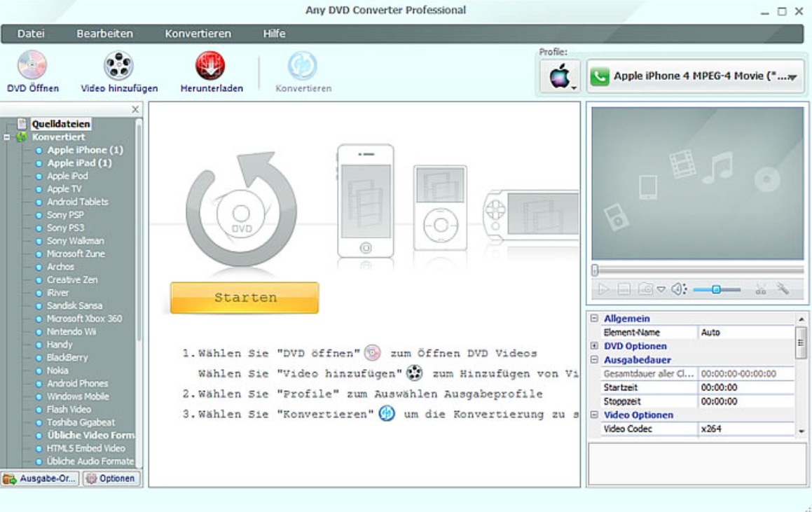
Task: Select Windows Mobile in the device list
Action: [78, 396]
